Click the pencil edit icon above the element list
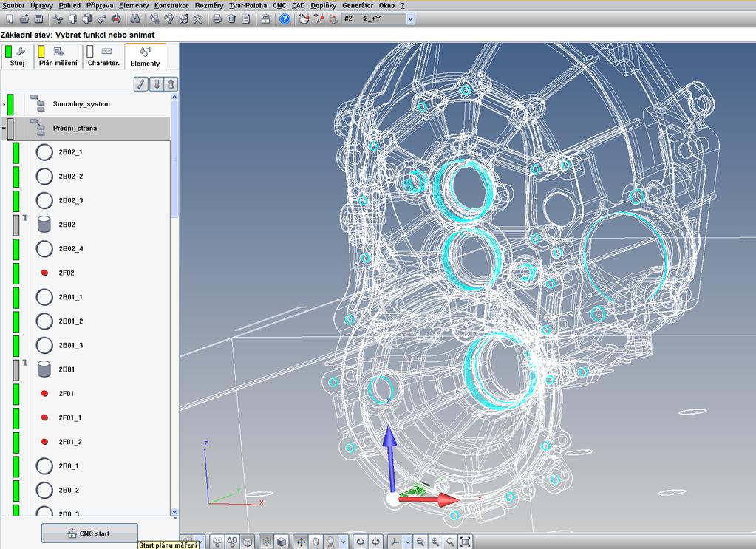The image size is (756, 549). [141, 84]
